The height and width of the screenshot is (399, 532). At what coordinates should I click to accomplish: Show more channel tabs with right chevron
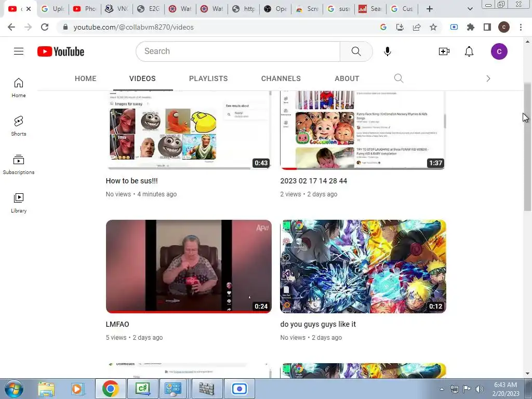(x=488, y=78)
